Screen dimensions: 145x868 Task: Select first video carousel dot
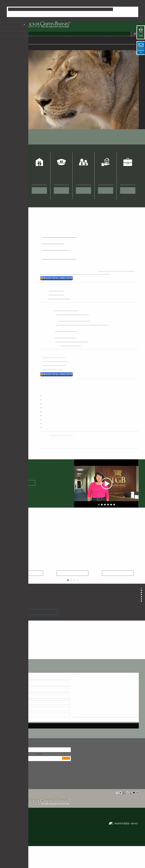(99, 504)
